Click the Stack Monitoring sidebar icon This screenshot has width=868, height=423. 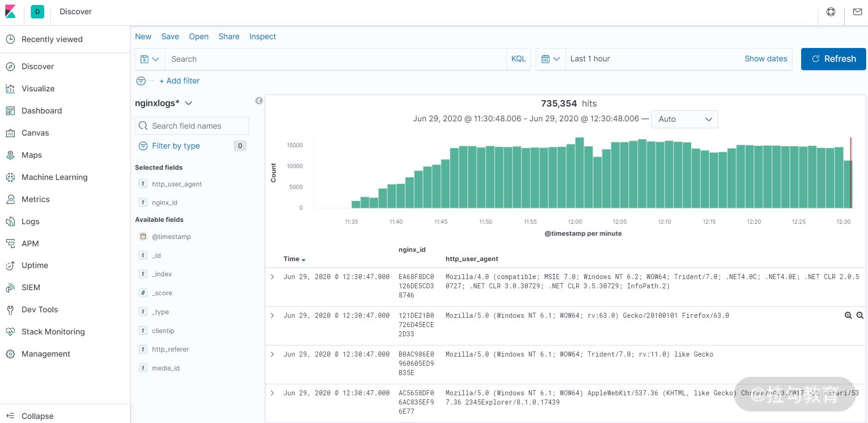11,332
